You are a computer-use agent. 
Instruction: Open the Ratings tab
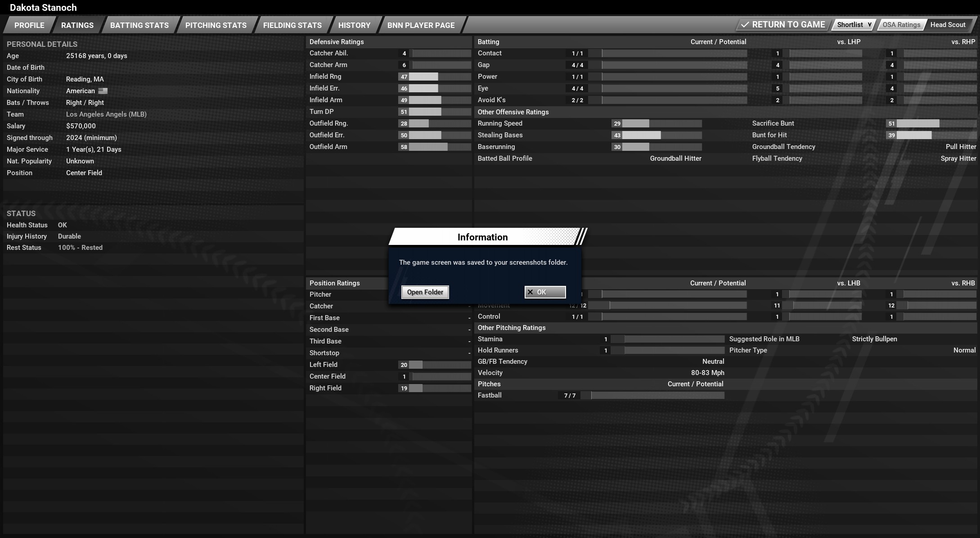click(x=77, y=25)
